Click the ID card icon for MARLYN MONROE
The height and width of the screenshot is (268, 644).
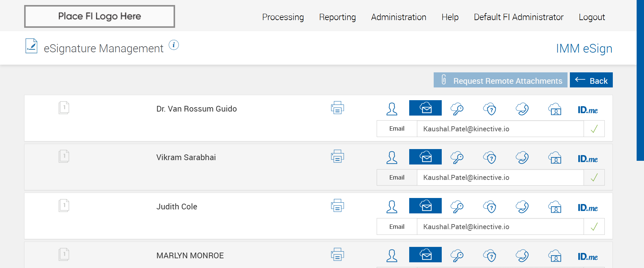[x=555, y=256]
